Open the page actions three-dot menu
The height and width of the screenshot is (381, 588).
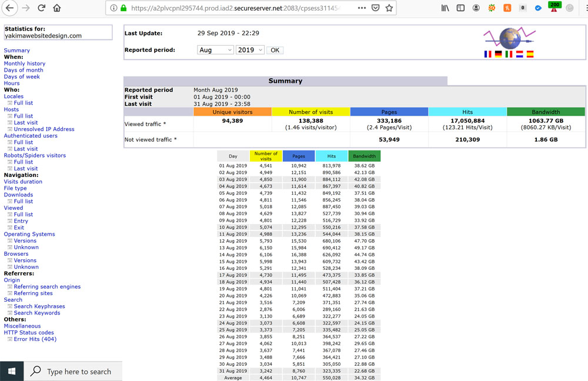[362, 8]
